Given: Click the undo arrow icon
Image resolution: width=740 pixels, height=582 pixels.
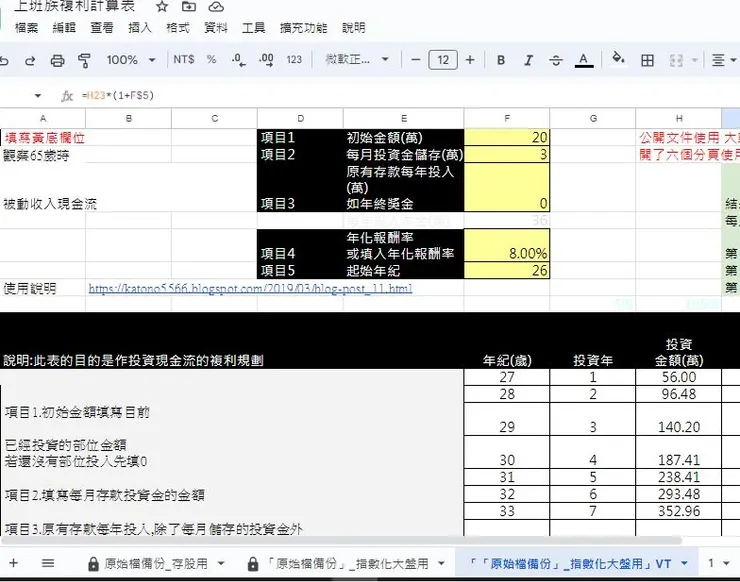Looking at the screenshot, I should (x=4, y=60).
